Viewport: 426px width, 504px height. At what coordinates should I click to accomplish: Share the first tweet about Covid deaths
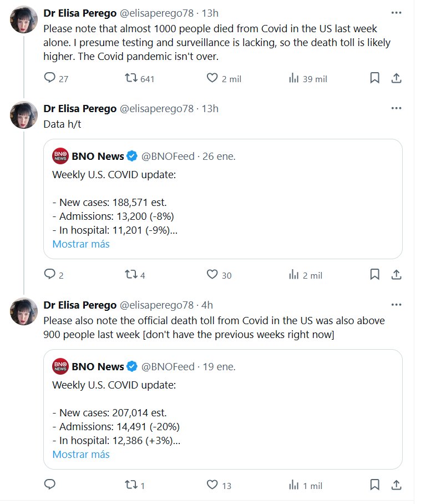coord(396,78)
